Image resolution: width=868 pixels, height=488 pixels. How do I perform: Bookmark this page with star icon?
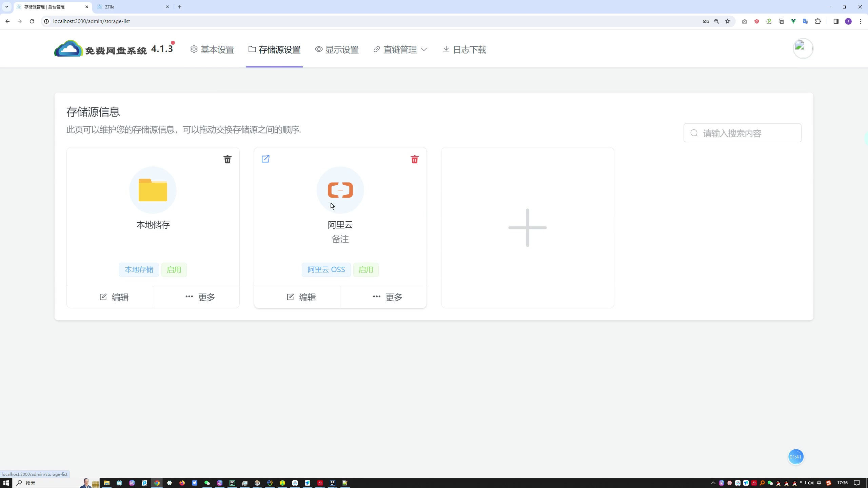728,21
